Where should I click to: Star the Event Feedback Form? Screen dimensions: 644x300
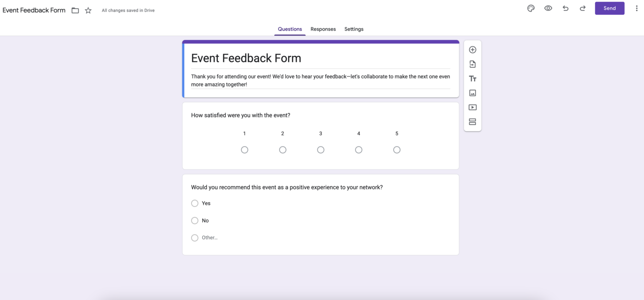pyautogui.click(x=88, y=10)
